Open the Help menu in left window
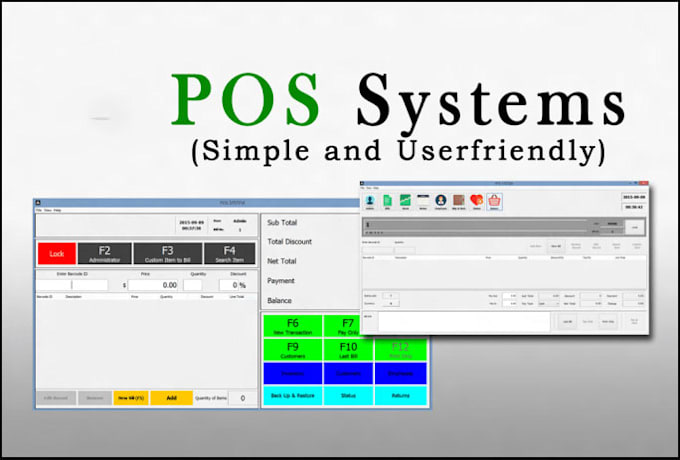Image resolution: width=680 pixels, height=460 pixels. (x=57, y=210)
